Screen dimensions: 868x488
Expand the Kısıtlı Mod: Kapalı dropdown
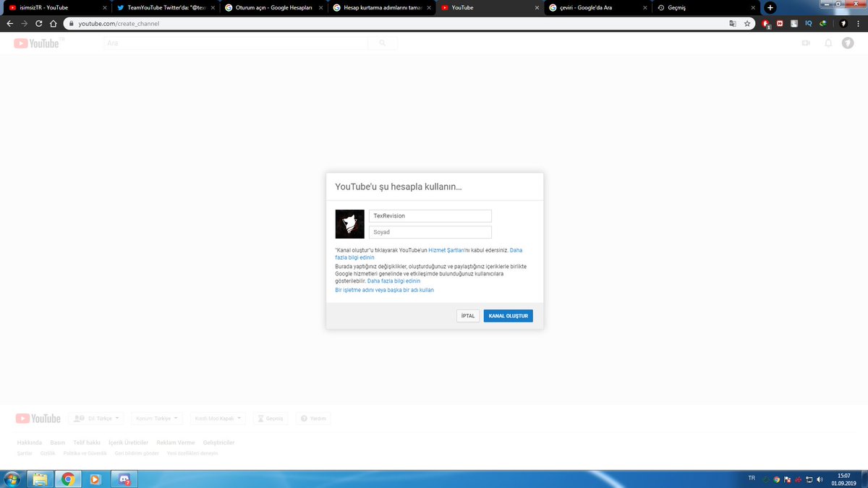[x=218, y=419]
